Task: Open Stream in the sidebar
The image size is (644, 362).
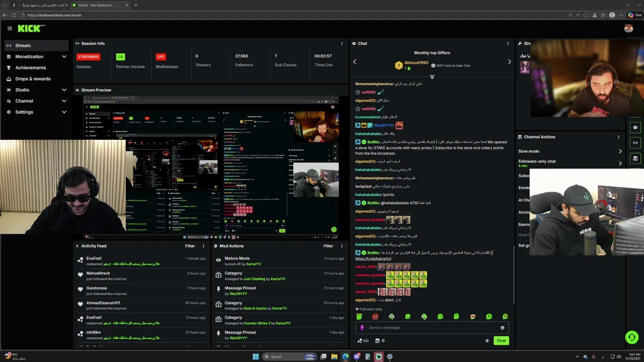Action: point(37,45)
